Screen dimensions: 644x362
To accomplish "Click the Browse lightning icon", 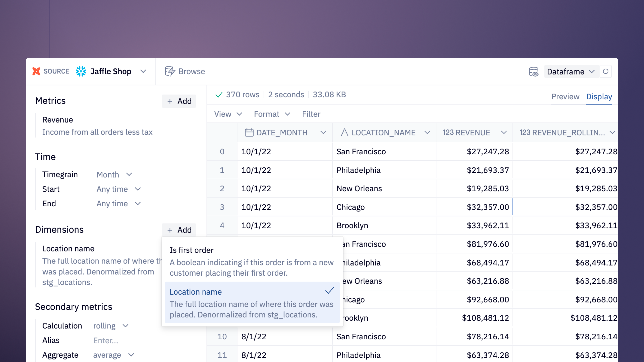I will pyautogui.click(x=170, y=71).
